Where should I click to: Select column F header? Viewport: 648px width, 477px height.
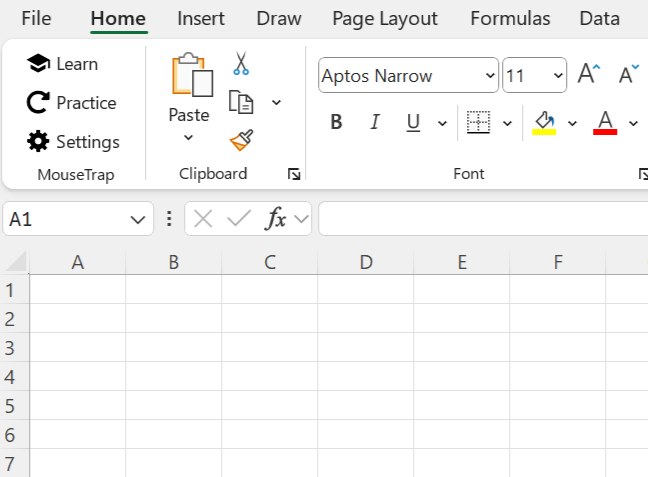coord(558,262)
